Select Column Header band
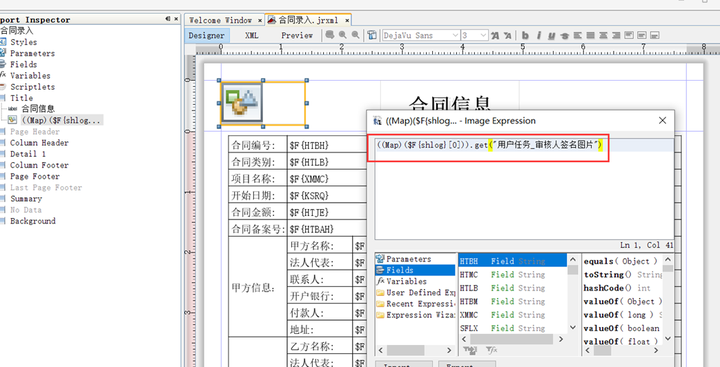The width and height of the screenshot is (720, 367). [39, 143]
